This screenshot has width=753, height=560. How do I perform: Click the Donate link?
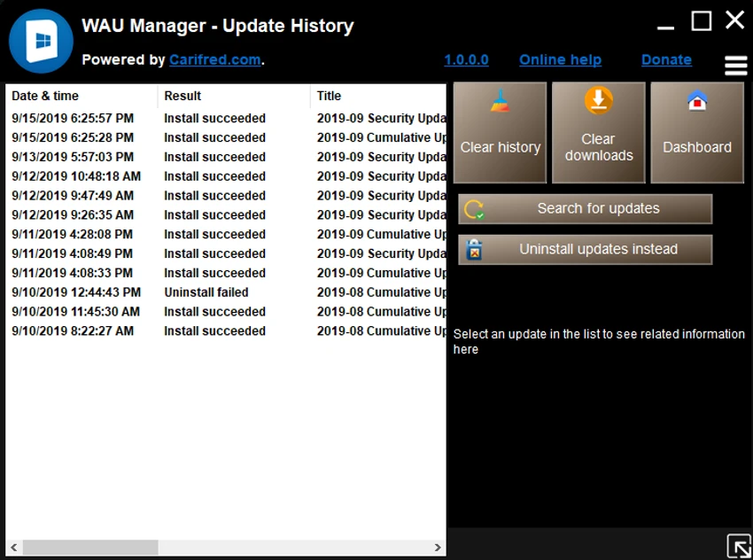click(666, 60)
